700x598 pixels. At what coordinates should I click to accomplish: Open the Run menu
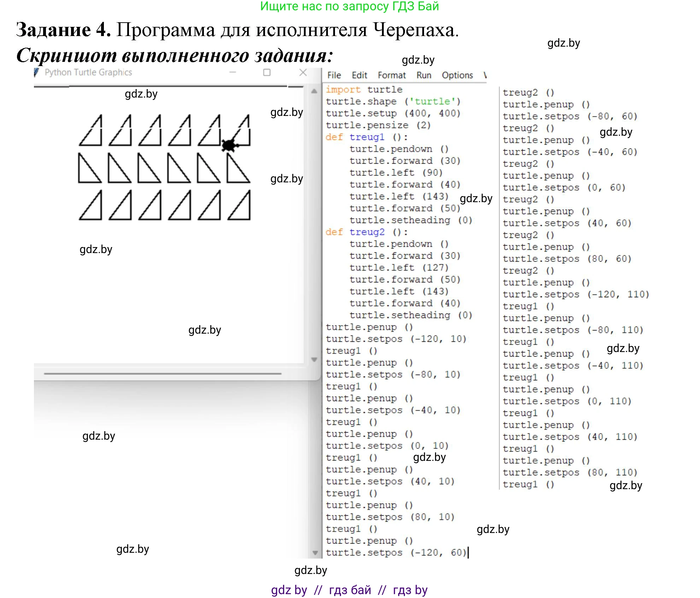[x=424, y=75]
